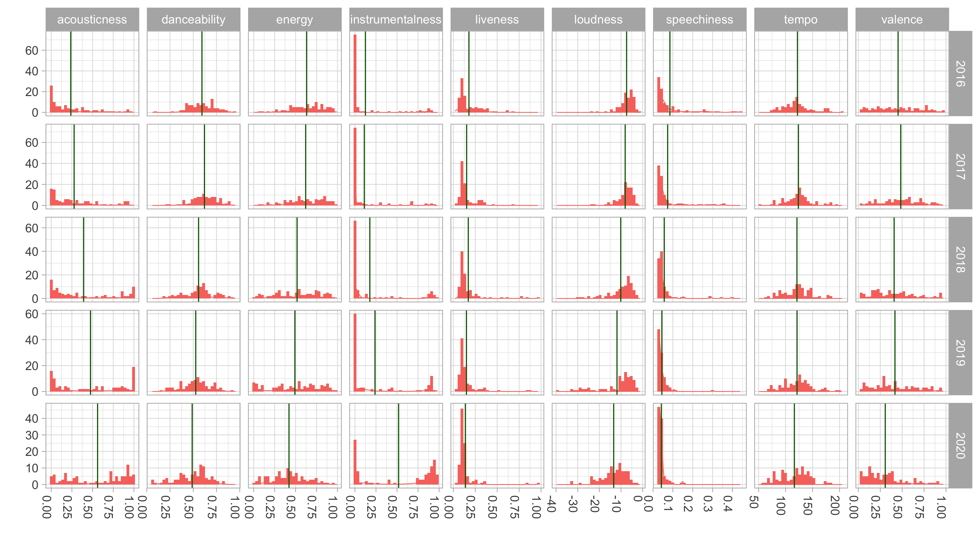Click the rightmost acousticness bar in 2019
Viewport: 980px width, 544px height.
coord(134,379)
